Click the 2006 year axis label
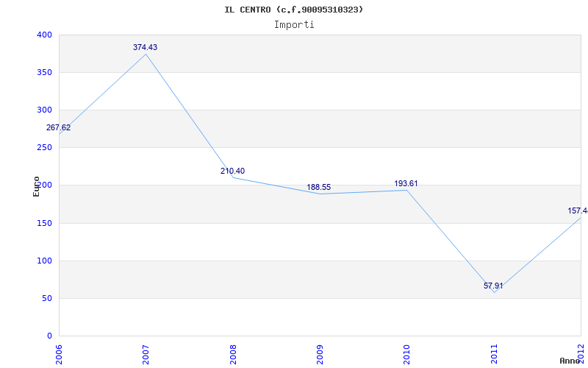588x368 pixels. coord(59,354)
